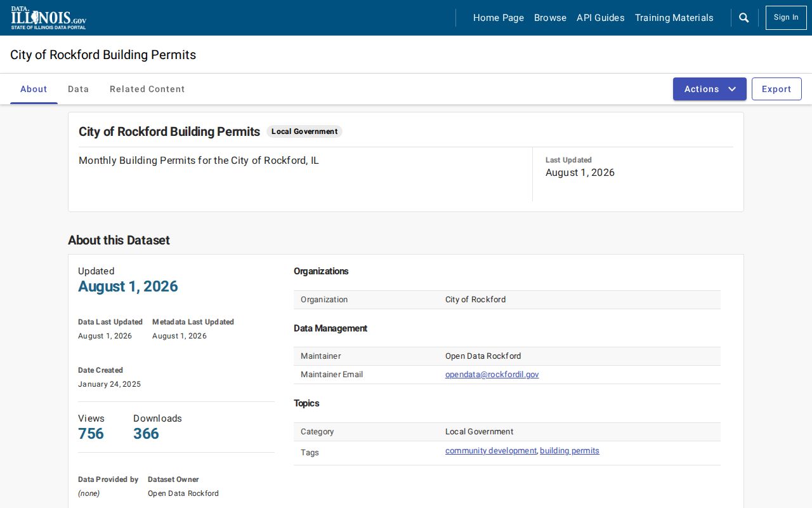This screenshot has width=812, height=508.
Task: Click the opendata@rockfordil.gov email link
Action: click(x=492, y=375)
